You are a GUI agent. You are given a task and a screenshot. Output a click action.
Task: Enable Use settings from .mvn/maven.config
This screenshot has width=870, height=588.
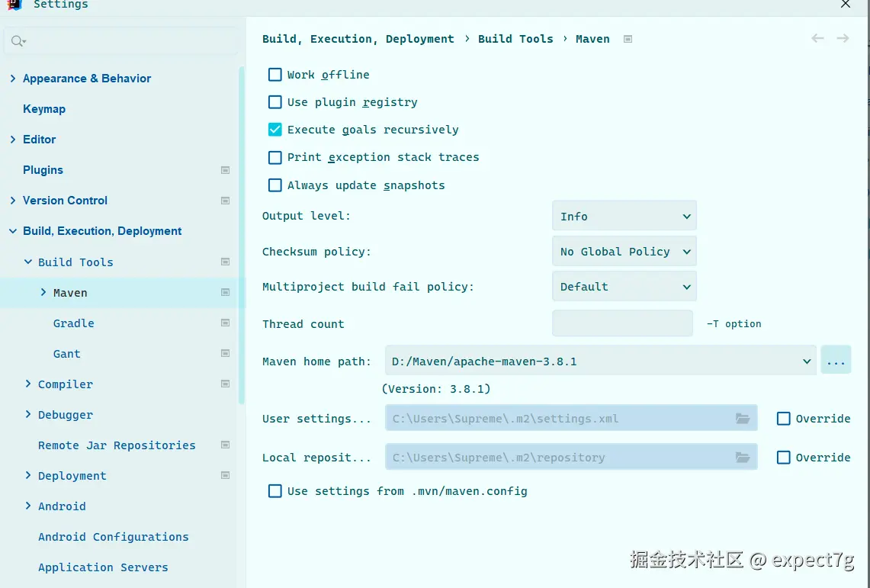point(274,491)
